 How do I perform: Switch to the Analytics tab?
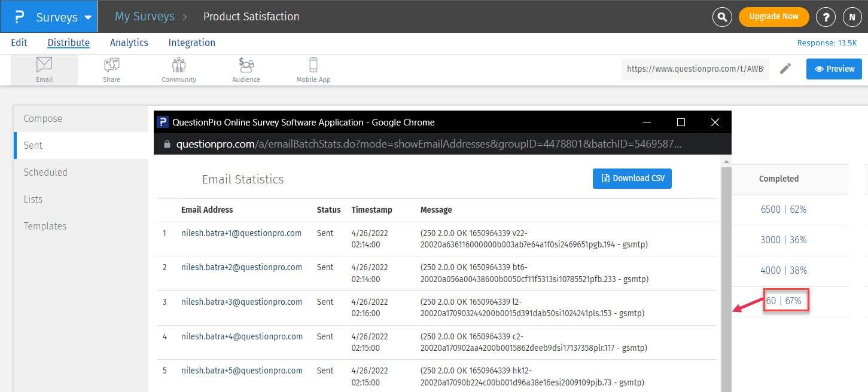click(x=129, y=42)
